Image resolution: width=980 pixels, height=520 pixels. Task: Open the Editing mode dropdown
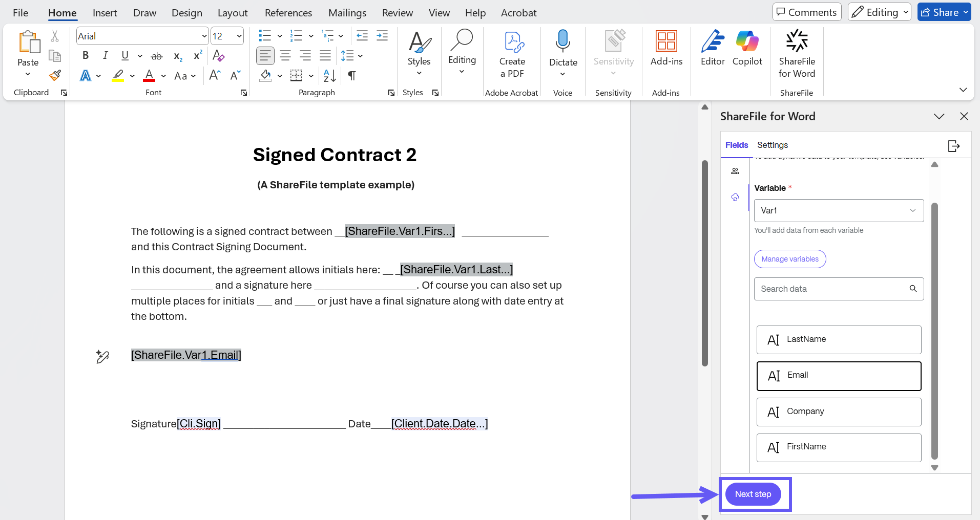pyautogui.click(x=879, y=12)
